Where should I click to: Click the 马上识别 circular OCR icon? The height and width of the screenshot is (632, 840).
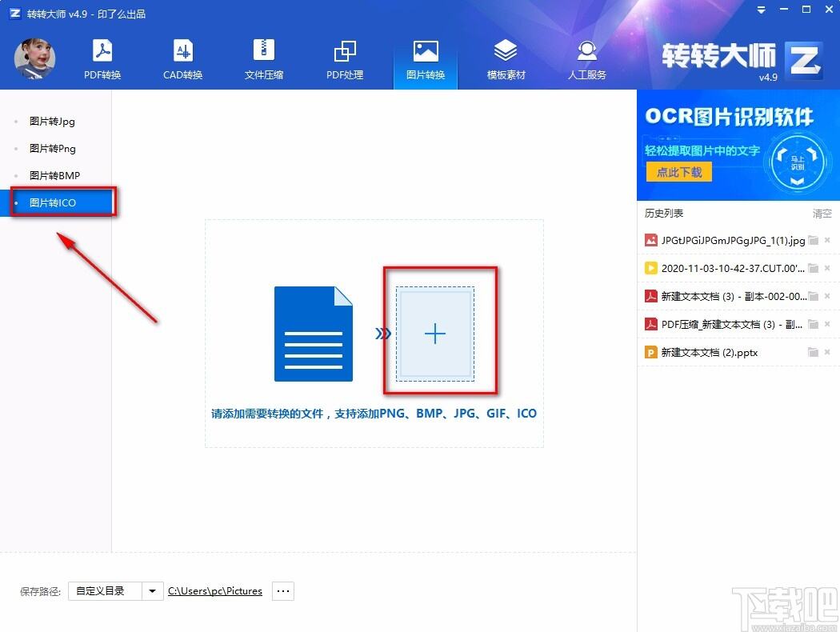[797, 163]
